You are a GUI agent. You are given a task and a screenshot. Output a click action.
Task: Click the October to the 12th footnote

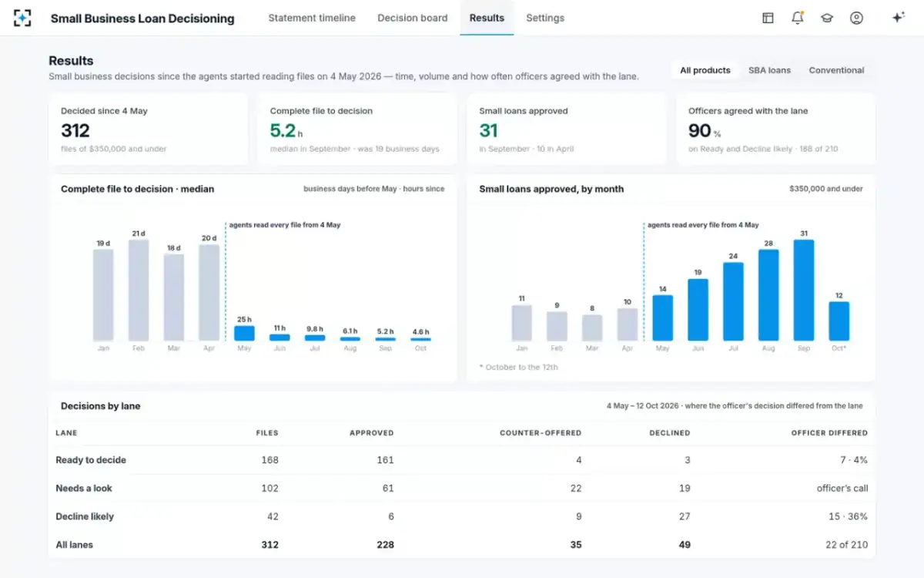click(518, 367)
